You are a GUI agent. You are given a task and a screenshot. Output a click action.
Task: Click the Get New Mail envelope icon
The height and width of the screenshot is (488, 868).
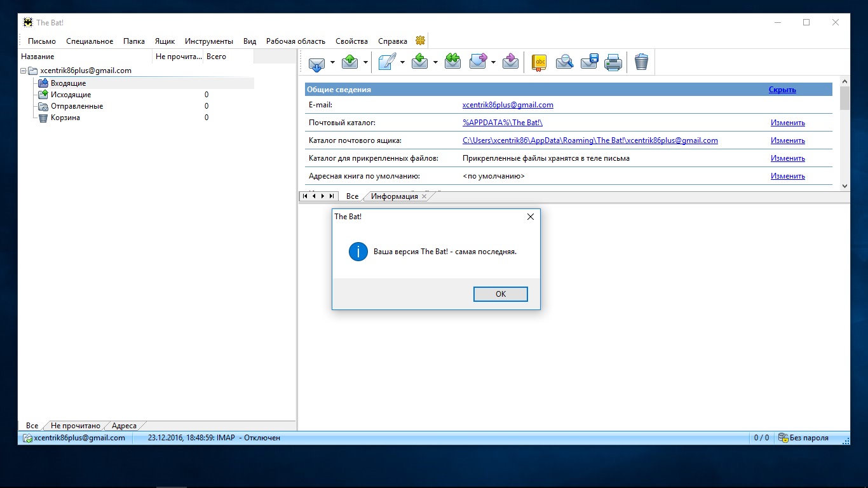(316, 62)
